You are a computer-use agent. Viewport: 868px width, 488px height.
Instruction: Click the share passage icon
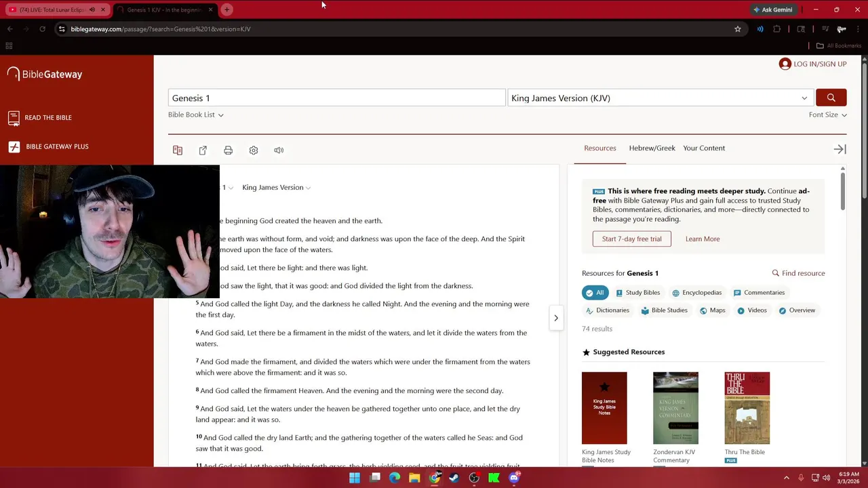coord(203,150)
